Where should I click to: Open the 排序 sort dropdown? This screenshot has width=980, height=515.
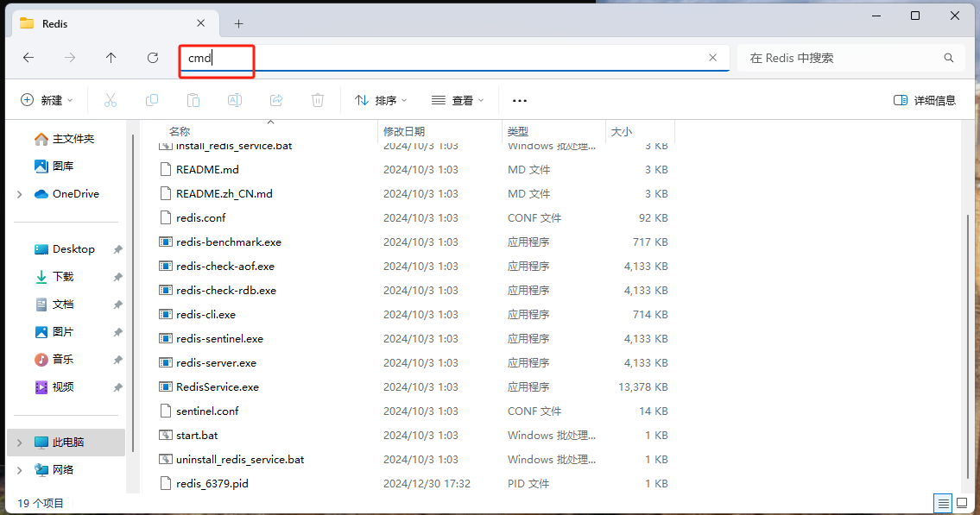(x=381, y=100)
